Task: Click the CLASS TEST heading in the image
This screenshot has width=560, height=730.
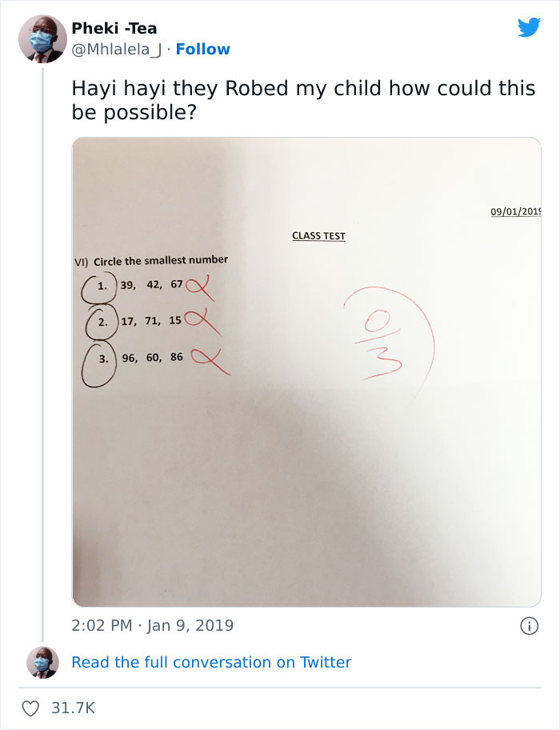Action: 318,236
